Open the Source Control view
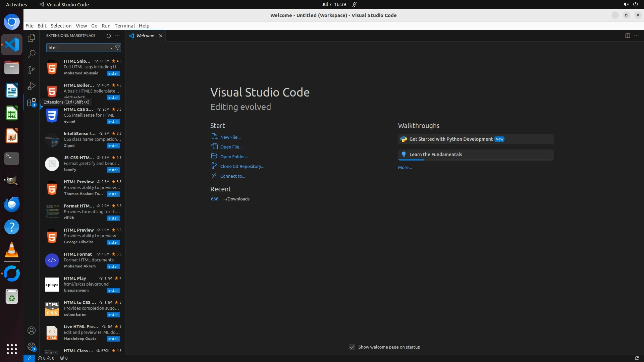The width and height of the screenshot is (644, 362). pyautogui.click(x=32, y=70)
